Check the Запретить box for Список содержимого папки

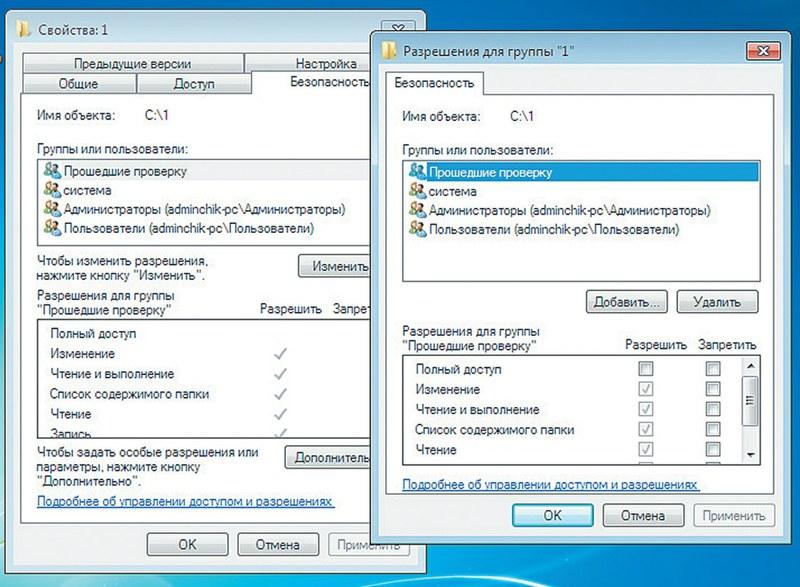(712, 429)
